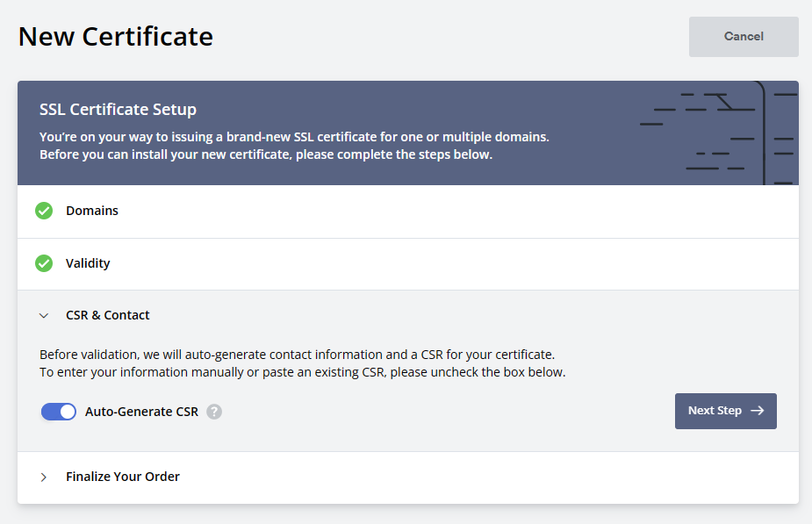
Task: Proceed with the Next Step button
Action: tap(725, 411)
